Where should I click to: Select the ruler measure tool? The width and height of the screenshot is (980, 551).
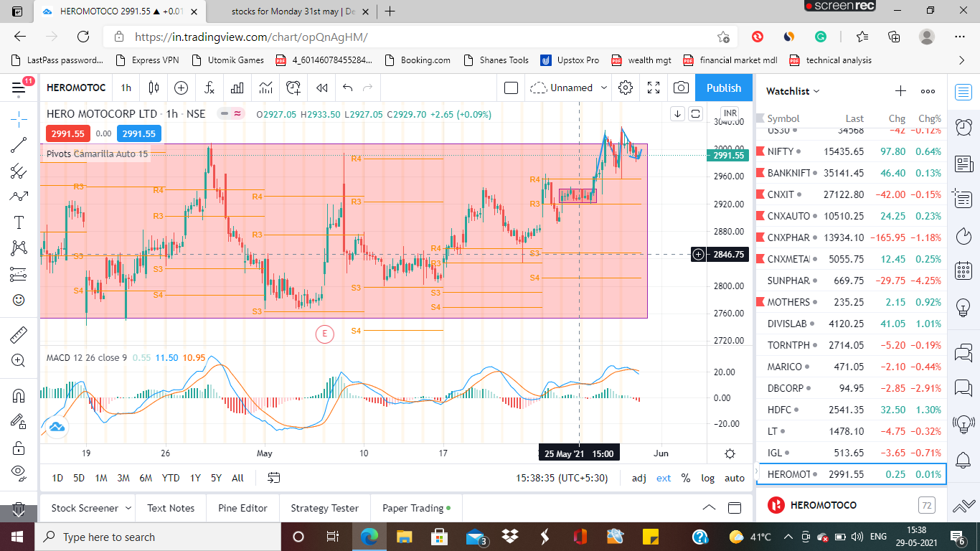19,334
